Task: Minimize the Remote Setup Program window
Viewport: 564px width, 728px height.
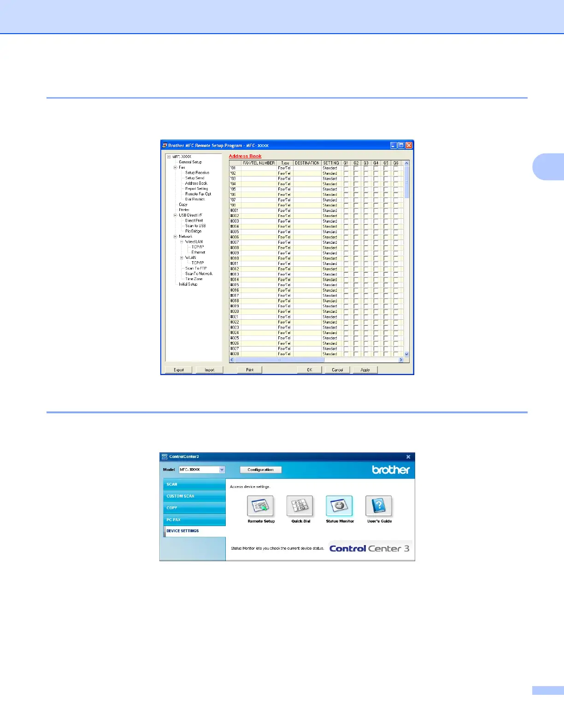Action: coord(394,145)
